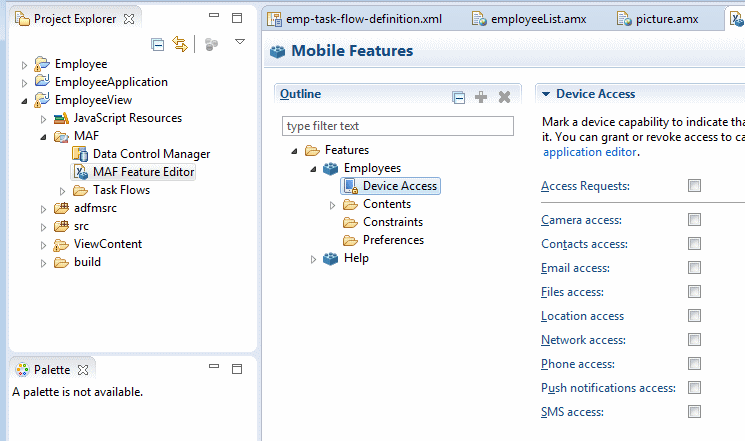This screenshot has height=441, width=745.
Task: Collapse the Features node in Outline
Action: pos(294,151)
